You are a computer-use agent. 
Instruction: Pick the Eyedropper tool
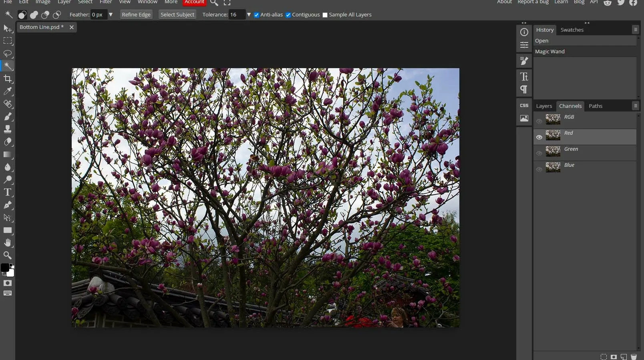(x=8, y=91)
